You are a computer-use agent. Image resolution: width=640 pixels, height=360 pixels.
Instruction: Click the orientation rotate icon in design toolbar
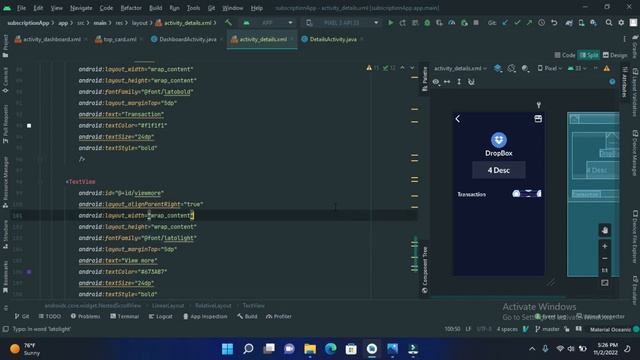[511, 69]
